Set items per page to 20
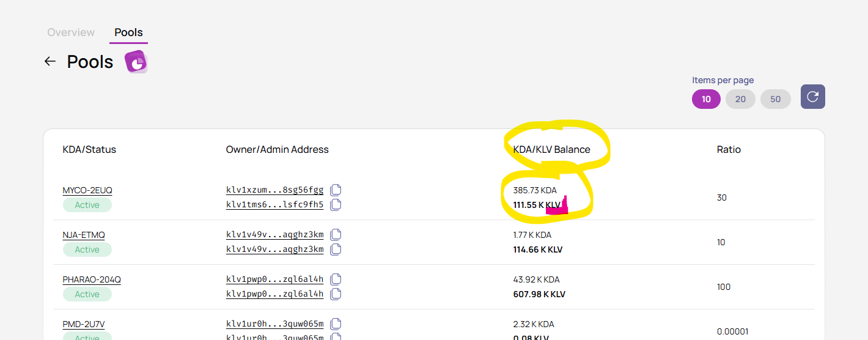The width and height of the screenshot is (868, 340). pyautogui.click(x=740, y=99)
